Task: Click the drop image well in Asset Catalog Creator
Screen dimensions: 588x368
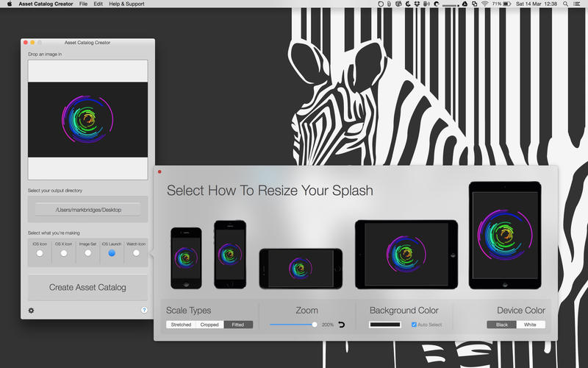Action: point(87,120)
